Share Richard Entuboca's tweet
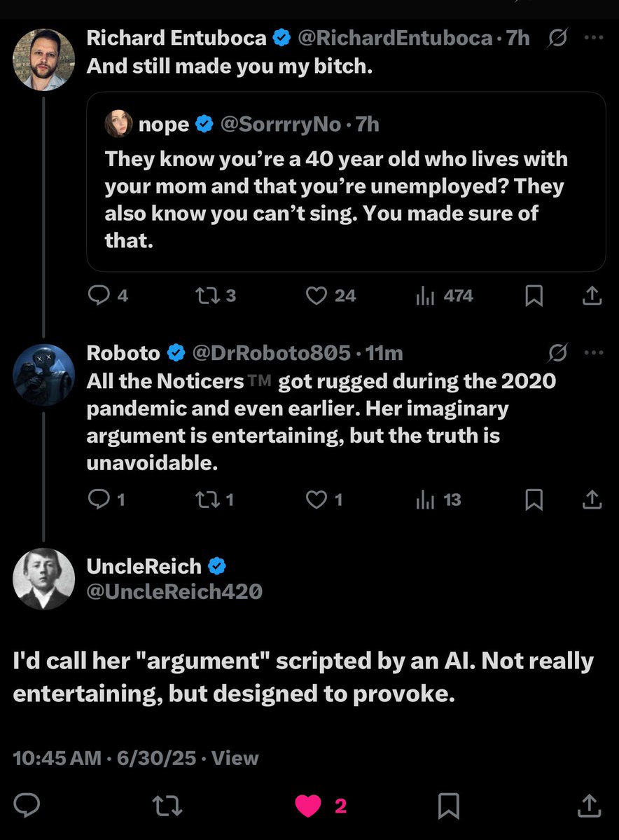 pyautogui.click(x=592, y=296)
